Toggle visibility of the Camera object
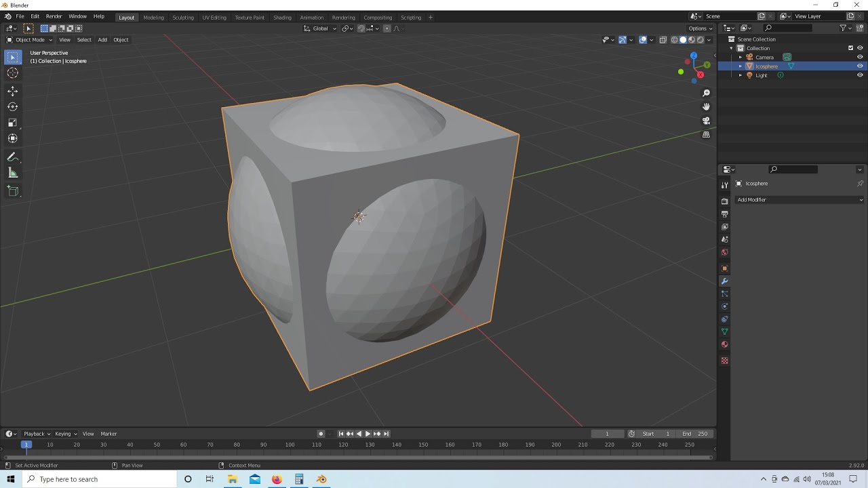Viewport: 868px width, 488px height. click(x=860, y=57)
